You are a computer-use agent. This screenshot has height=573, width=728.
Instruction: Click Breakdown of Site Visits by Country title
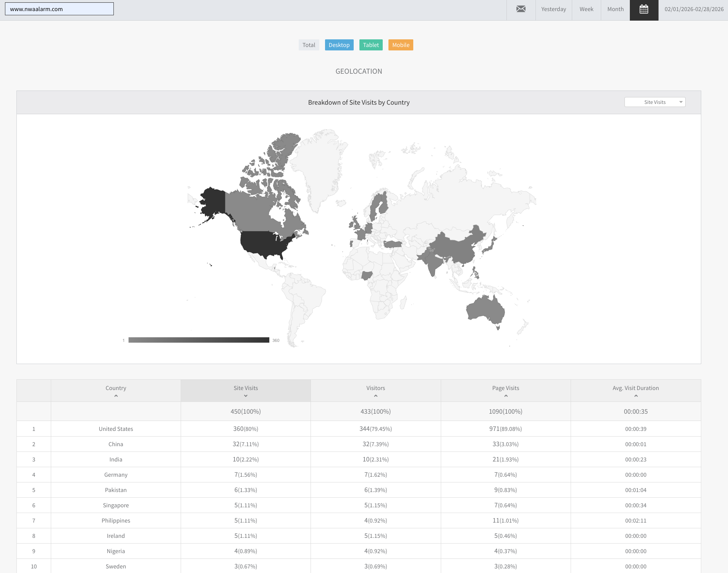click(x=359, y=102)
